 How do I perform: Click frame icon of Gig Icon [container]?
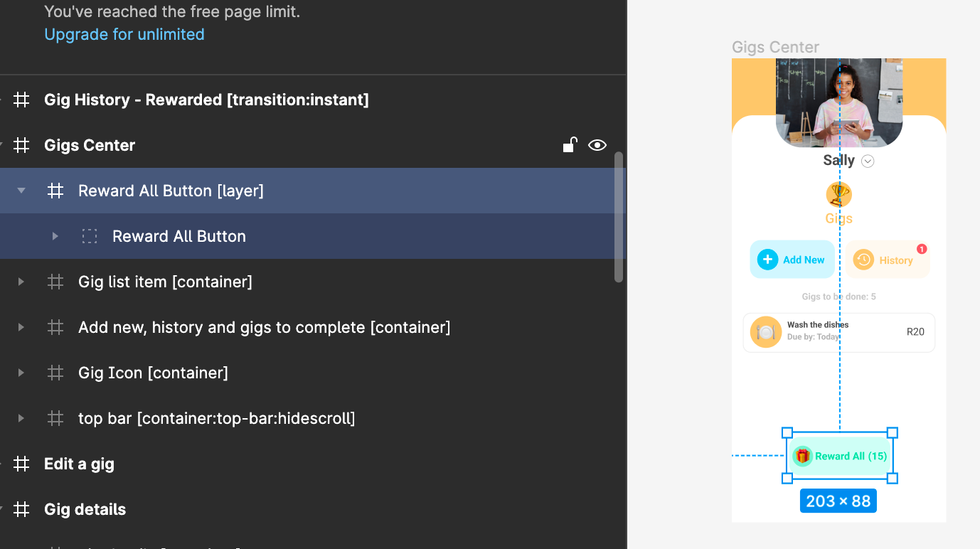pos(55,373)
